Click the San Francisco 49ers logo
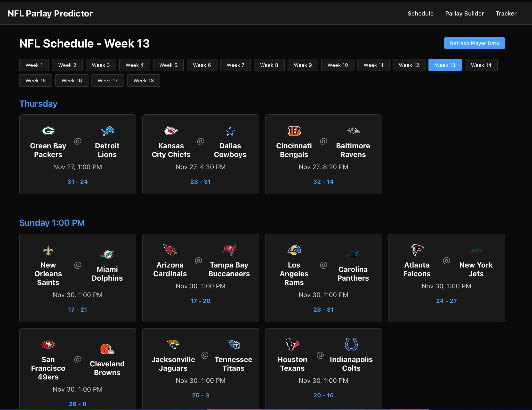532x410 pixels. (x=48, y=345)
